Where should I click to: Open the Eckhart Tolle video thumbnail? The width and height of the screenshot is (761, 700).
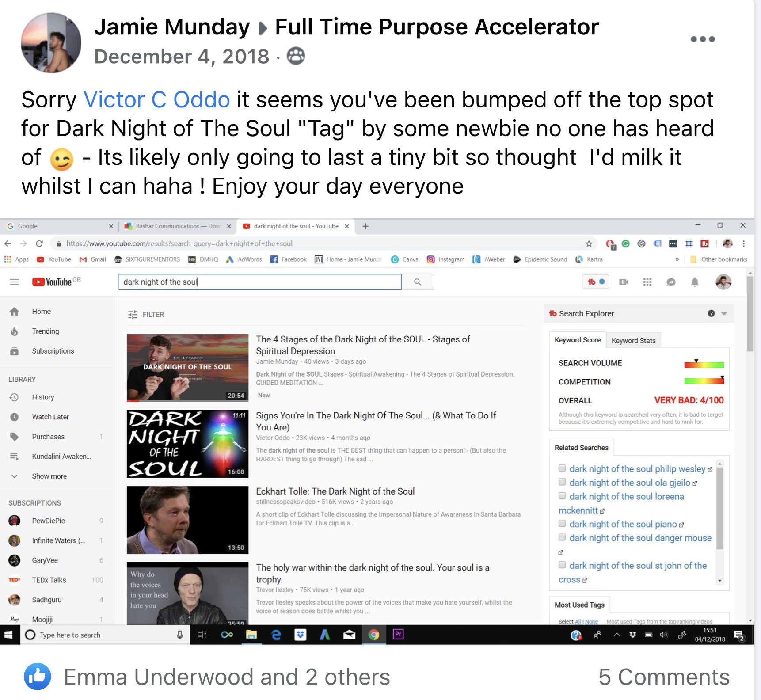click(x=187, y=520)
